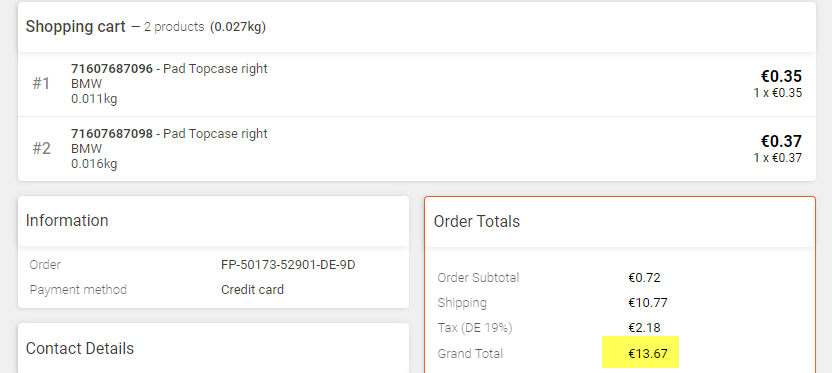
Task: Click the #2 item index
Action: pyautogui.click(x=41, y=148)
